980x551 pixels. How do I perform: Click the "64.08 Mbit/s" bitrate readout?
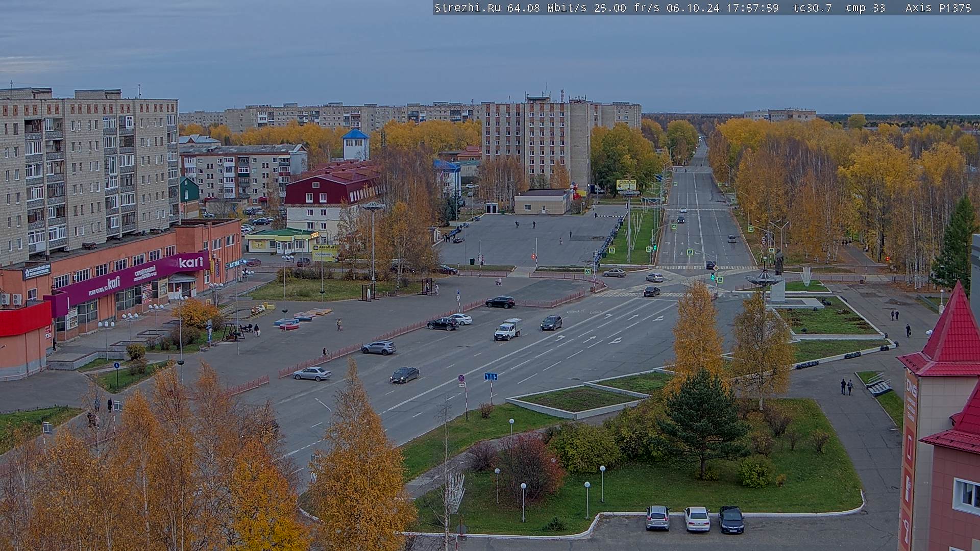(x=547, y=8)
